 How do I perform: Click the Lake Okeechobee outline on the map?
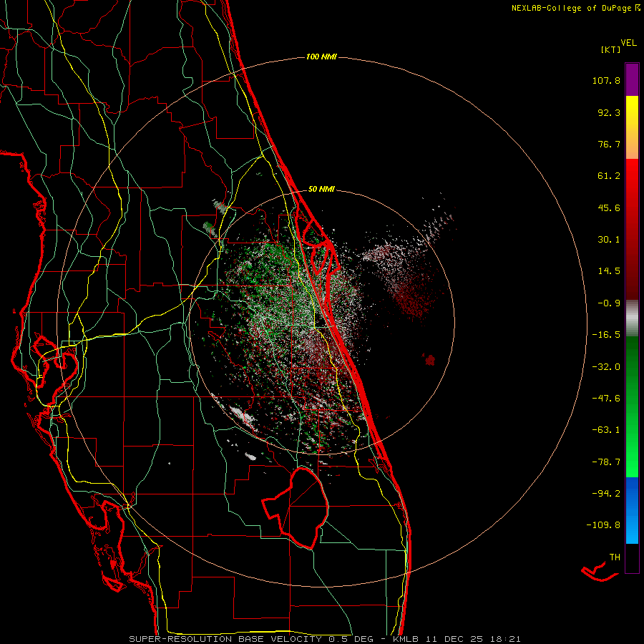[x=296, y=508]
